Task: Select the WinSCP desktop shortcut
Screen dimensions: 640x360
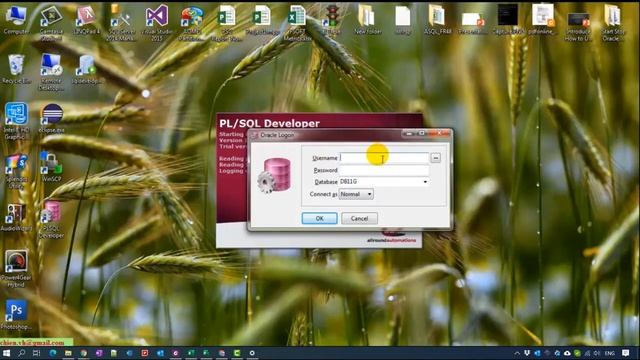Action: pos(51,167)
